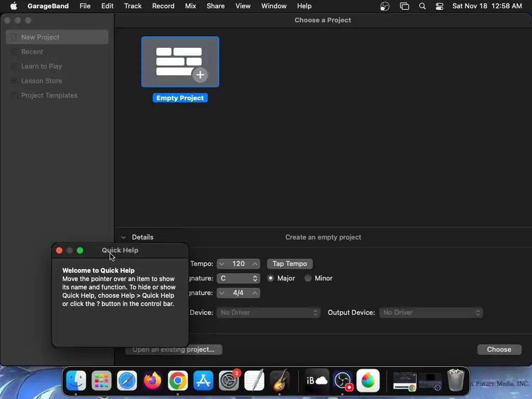Open the key signature C dropdown
The height and width of the screenshot is (399, 532).
tap(238, 278)
